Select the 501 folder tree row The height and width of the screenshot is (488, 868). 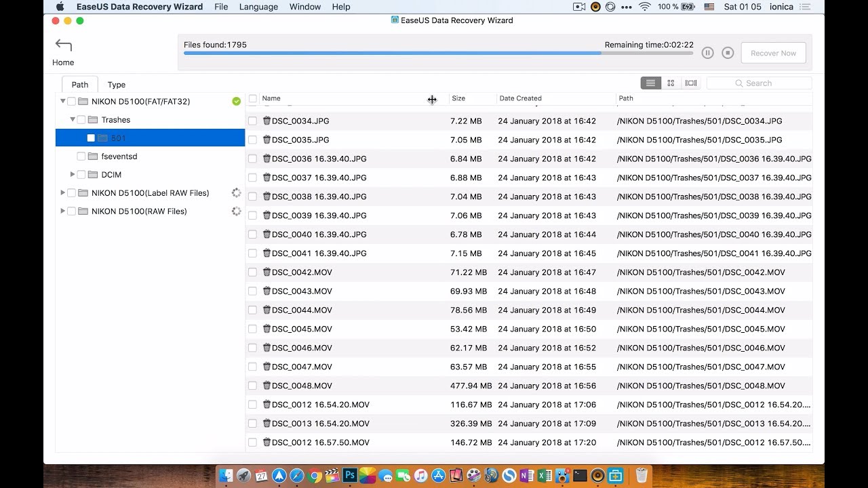[150, 138]
